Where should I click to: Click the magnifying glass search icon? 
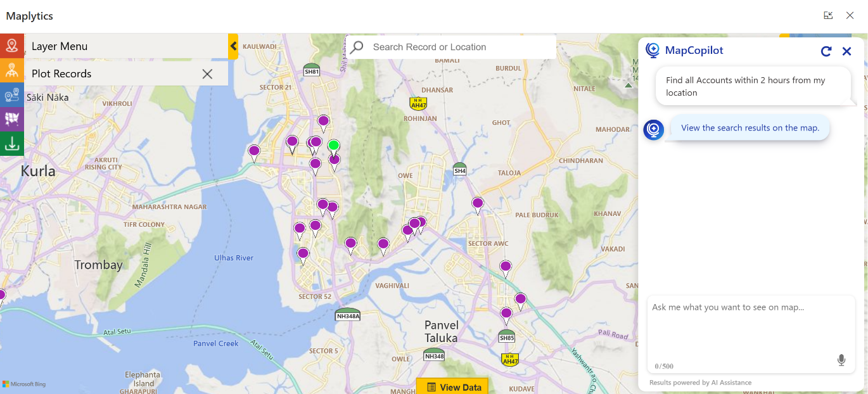[x=357, y=47]
